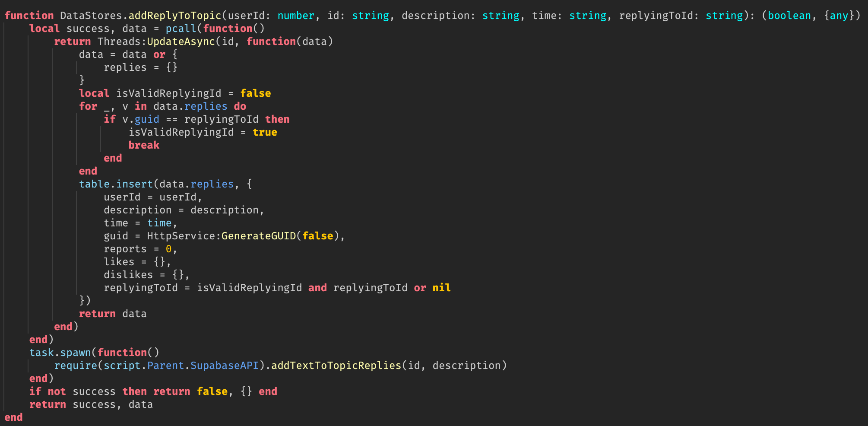The width and height of the screenshot is (868, 426).
Task: Select the Threads object reference
Action: tap(119, 41)
